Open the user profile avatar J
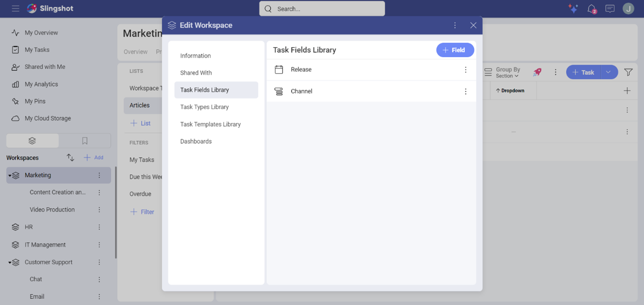The image size is (644, 305). coord(628,9)
